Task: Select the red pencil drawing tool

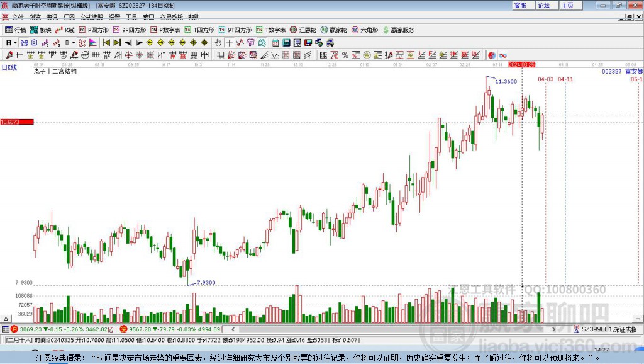Action: tap(9, 55)
